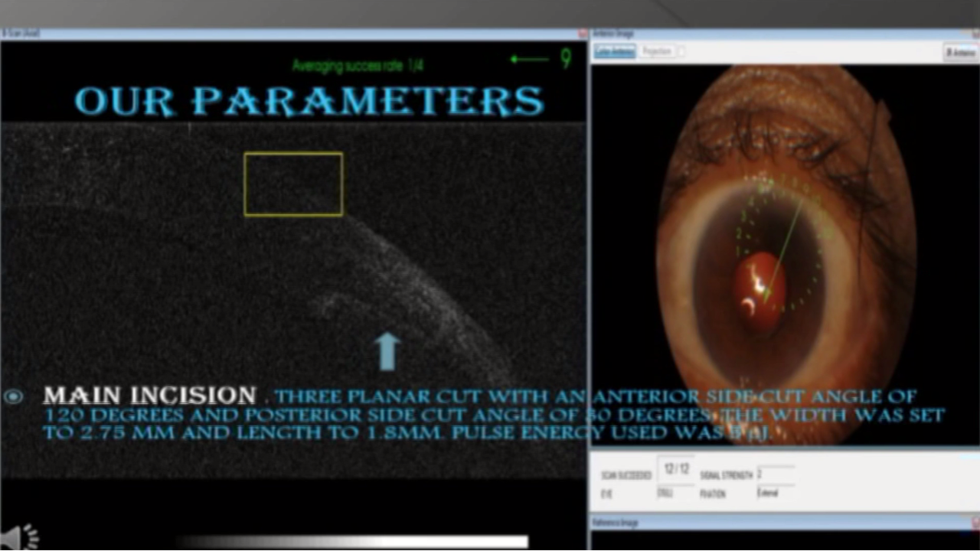The width and height of the screenshot is (980, 551).
Task: Select the Main Incision bullet marker
Action: (13, 396)
